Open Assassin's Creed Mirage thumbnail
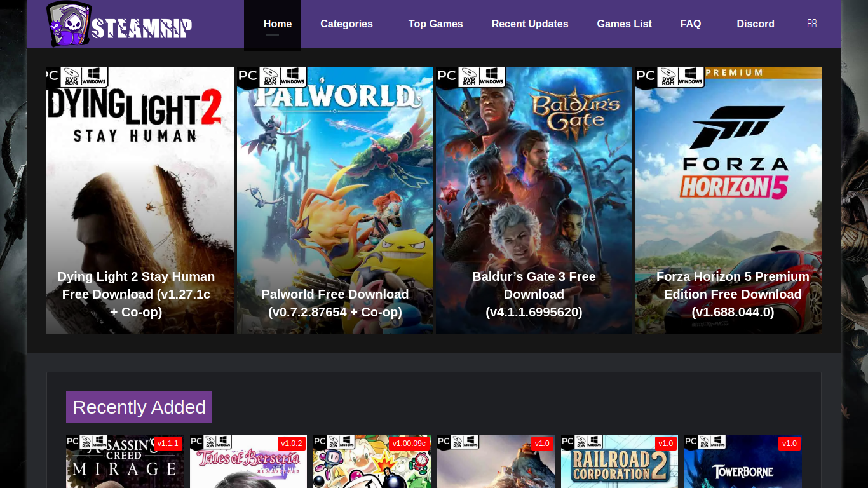Image resolution: width=868 pixels, height=488 pixels. [125, 462]
